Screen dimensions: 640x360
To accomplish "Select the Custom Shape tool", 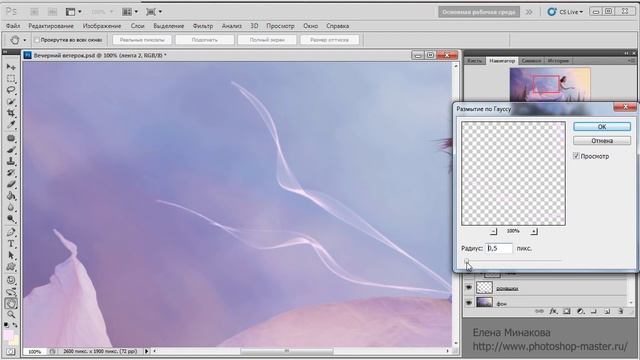I will click(x=11, y=267).
